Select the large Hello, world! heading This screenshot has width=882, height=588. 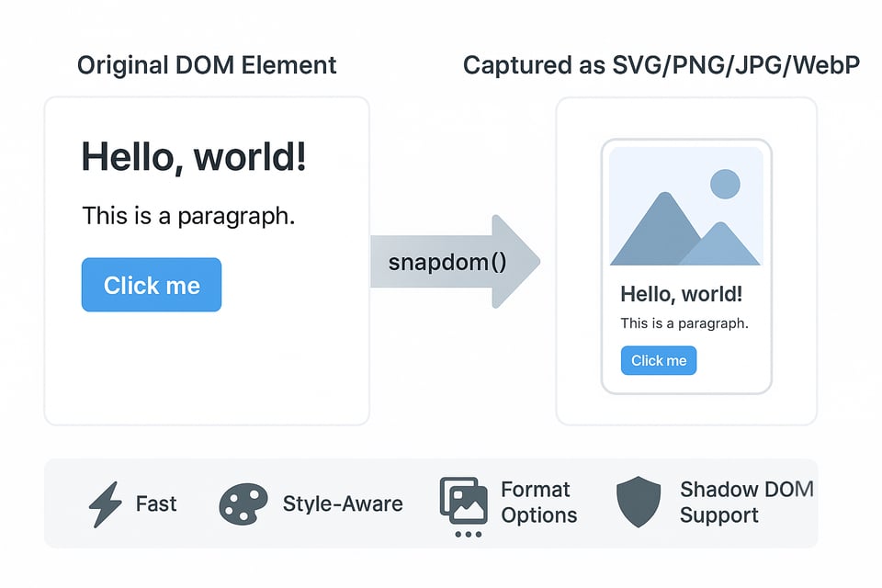[194, 157]
